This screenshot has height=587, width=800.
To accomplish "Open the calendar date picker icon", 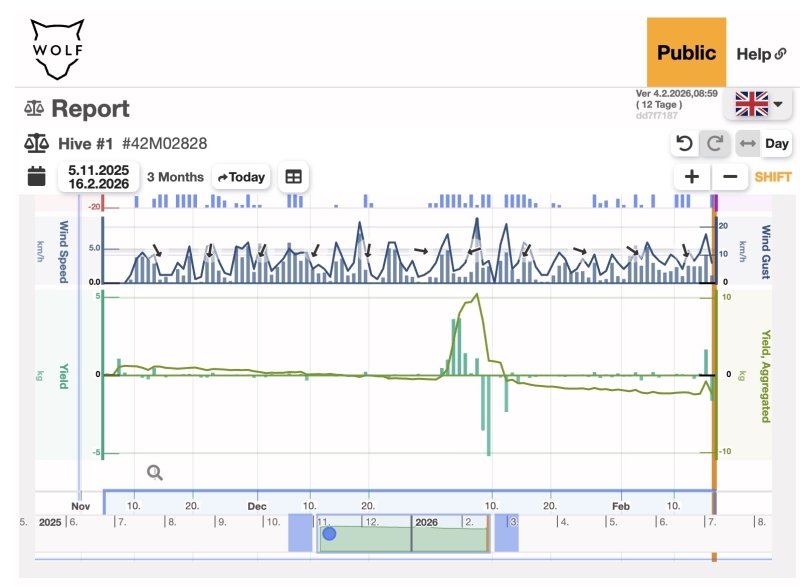I will coord(36,177).
